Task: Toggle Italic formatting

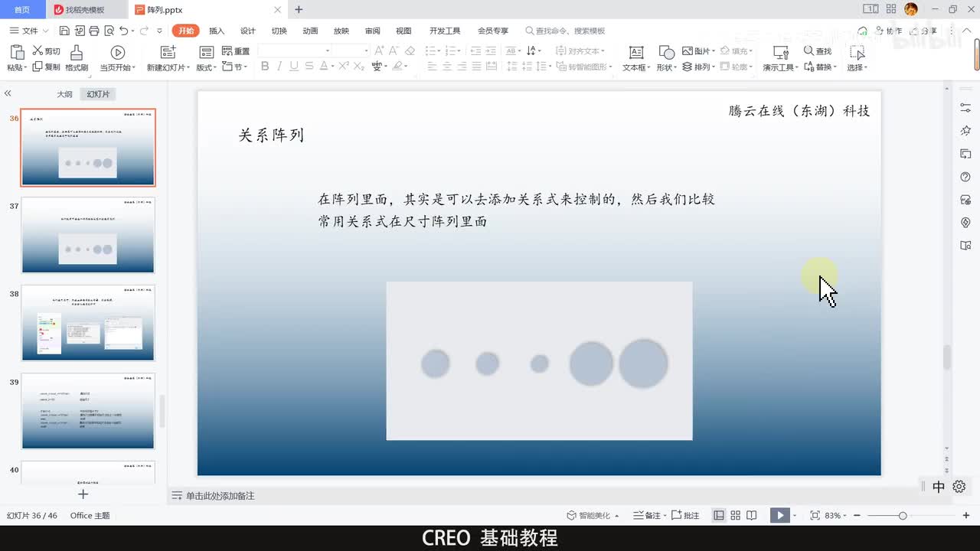Action: 279,67
